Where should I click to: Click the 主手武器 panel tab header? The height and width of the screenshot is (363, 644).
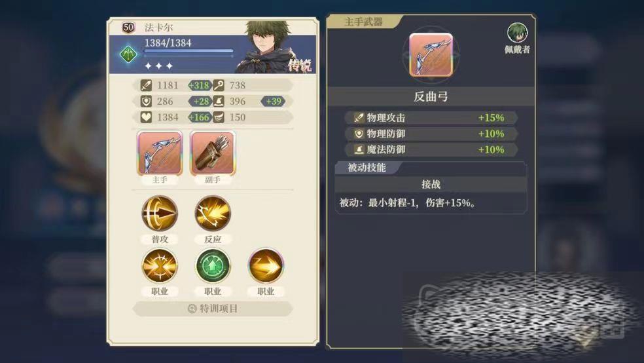pos(363,22)
